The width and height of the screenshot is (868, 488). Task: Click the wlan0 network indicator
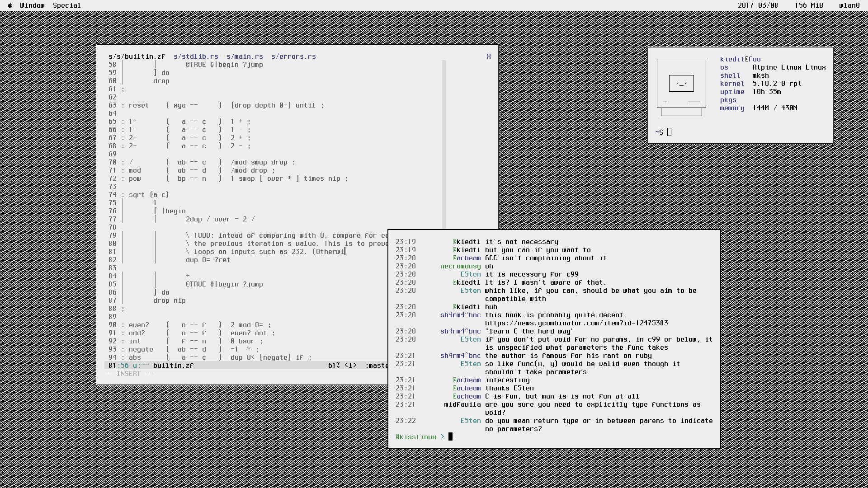849,5
